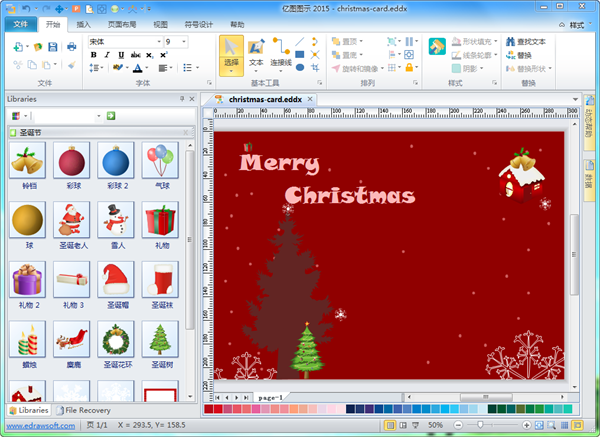600x437 pixels.
Task: Click the zoom out minus icon
Action: pos(458,425)
